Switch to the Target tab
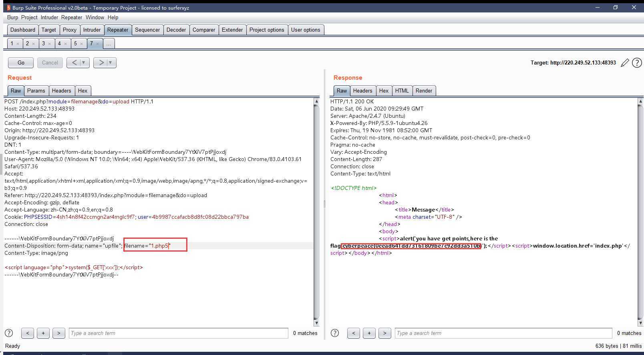Screen dimensions: 644x355 click(x=49, y=30)
